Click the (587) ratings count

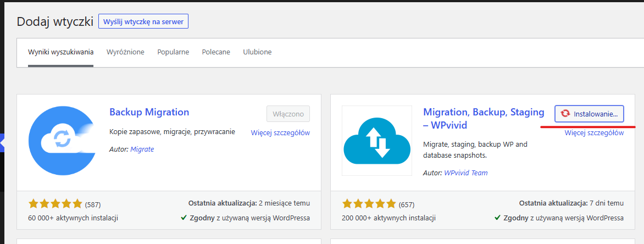click(93, 204)
